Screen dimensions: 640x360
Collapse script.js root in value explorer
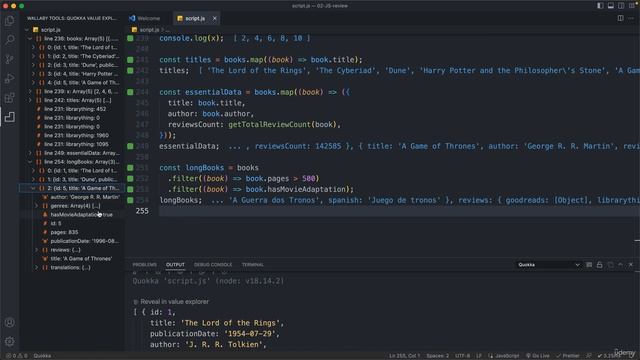tap(27, 30)
